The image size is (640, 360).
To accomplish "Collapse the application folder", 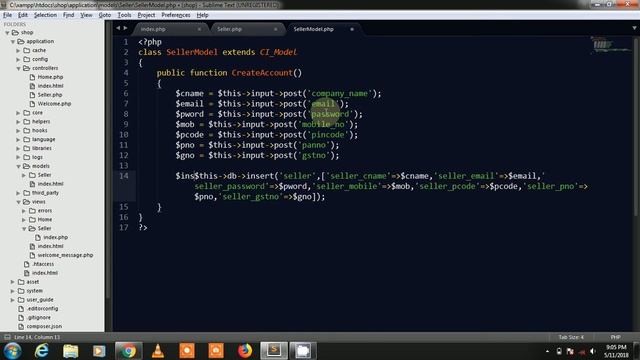I will (x=13, y=42).
